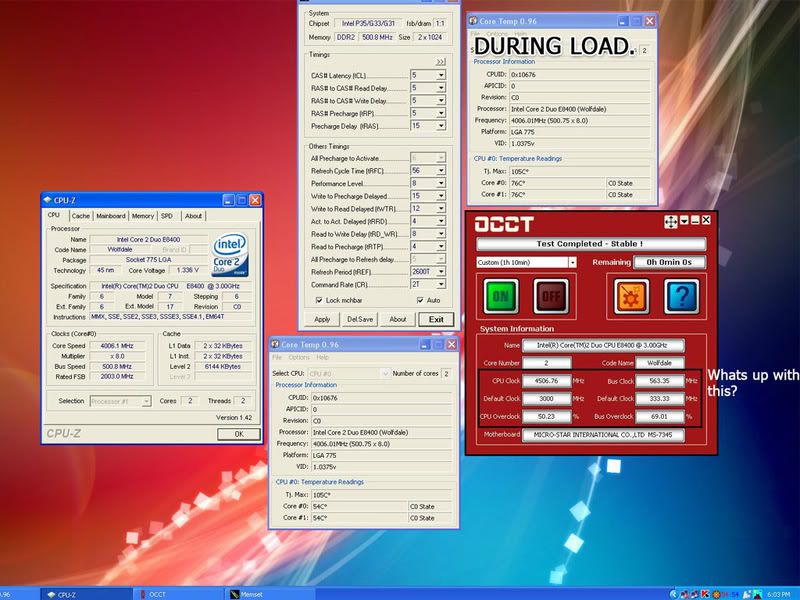Open the Act. to Act. Delayed (tRRD) dropdown

[x=441, y=221]
